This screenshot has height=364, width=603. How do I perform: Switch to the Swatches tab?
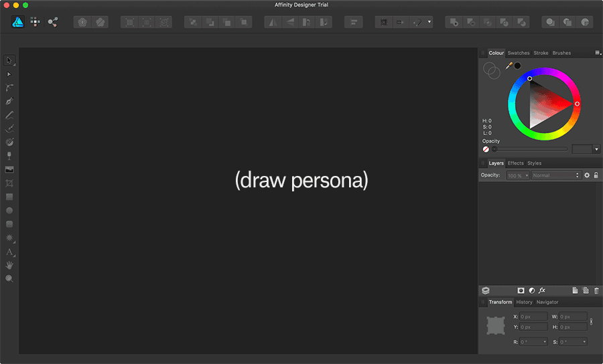(x=519, y=53)
